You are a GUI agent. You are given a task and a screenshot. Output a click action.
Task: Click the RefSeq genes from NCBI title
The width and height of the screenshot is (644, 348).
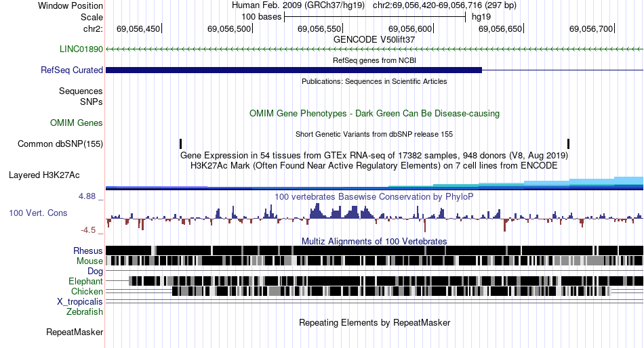pos(374,60)
